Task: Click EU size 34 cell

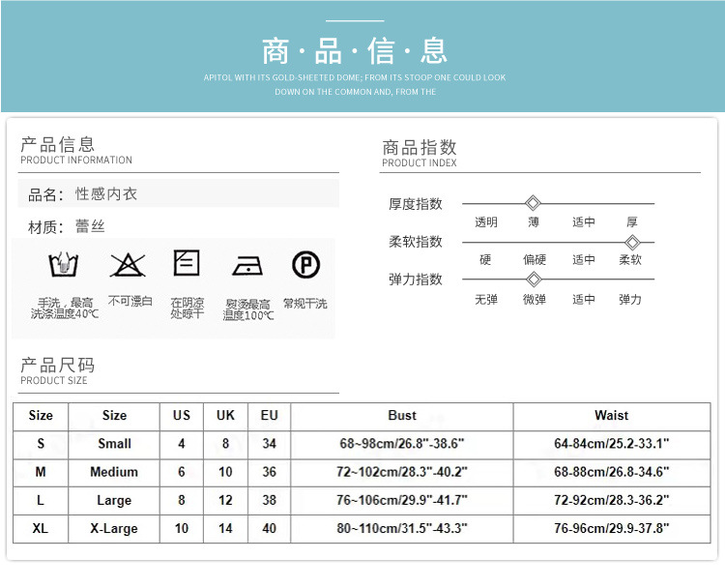Action: point(269,444)
